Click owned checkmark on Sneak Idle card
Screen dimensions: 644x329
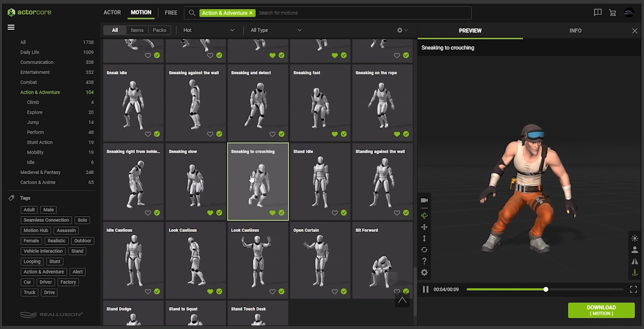point(157,134)
